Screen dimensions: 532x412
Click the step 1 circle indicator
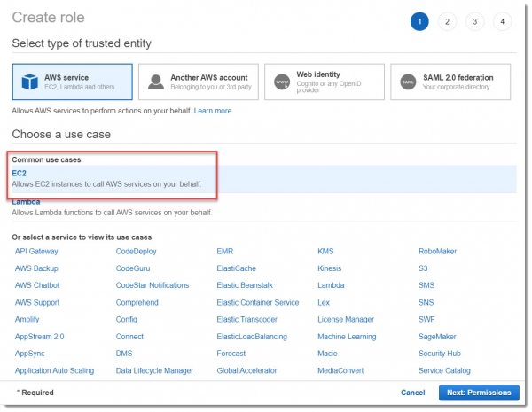tap(419, 22)
